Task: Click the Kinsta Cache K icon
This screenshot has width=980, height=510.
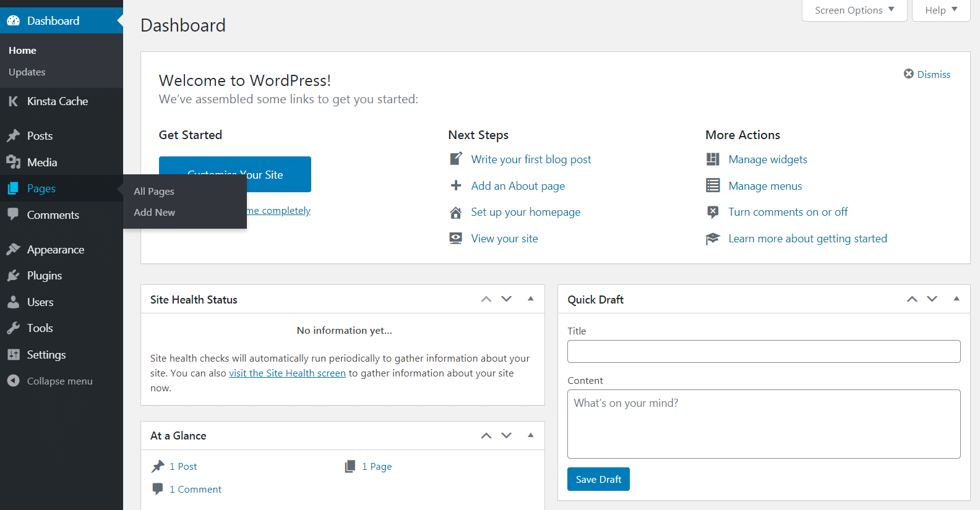Action: tap(13, 101)
